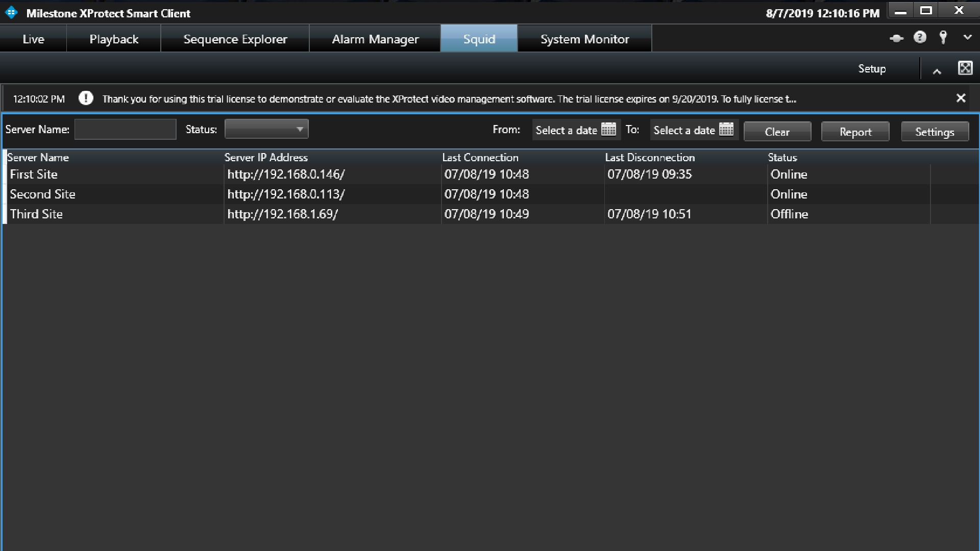Click the Report button
The width and height of the screenshot is (980, 551).
[855, 132]
